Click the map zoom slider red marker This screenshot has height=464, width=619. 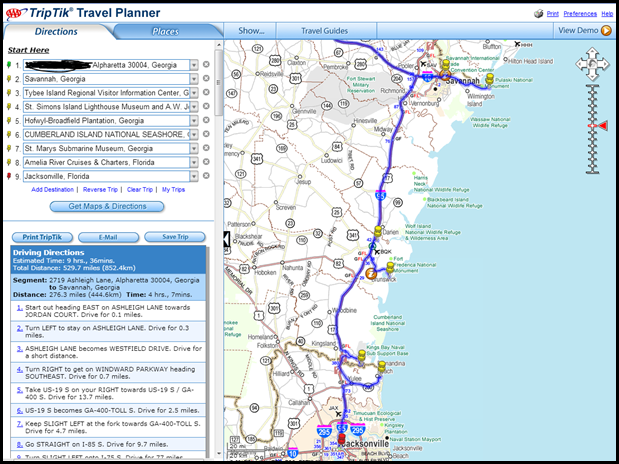602,126
